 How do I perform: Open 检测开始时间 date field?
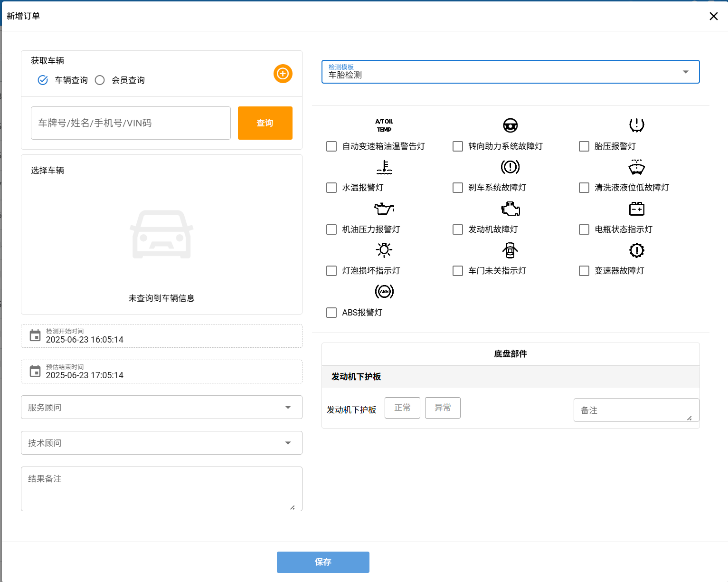(x=161, y=336)
